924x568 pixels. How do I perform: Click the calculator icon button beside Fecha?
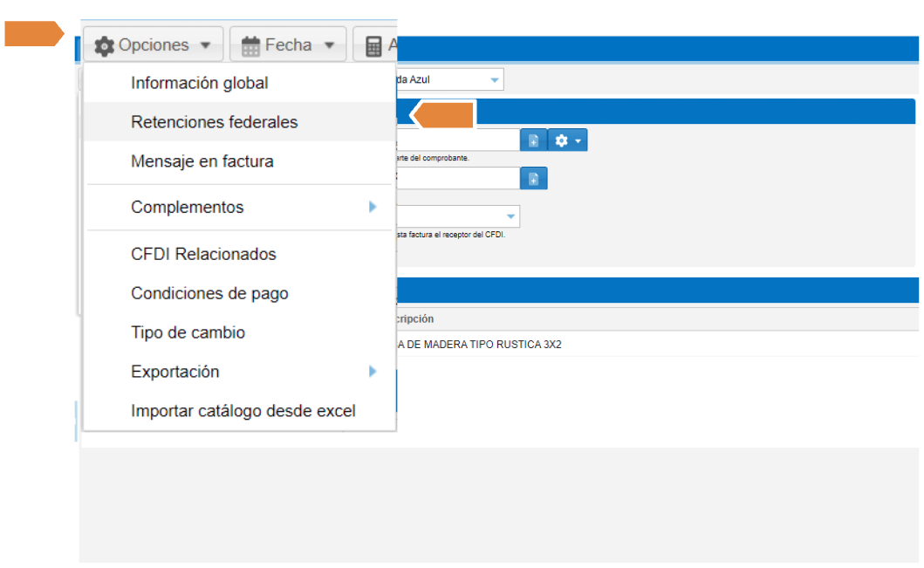[x=375, y=45]
